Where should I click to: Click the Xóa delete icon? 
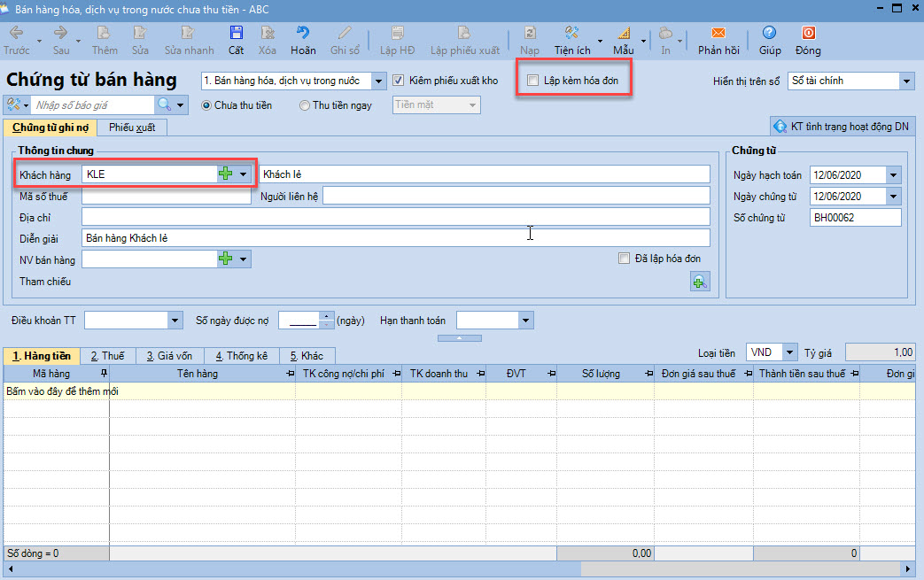[268, 33]
